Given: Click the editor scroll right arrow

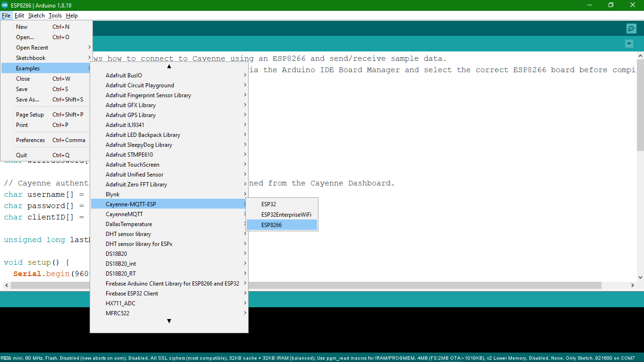Looking at the screenshot, I should [x=633, y=286].
